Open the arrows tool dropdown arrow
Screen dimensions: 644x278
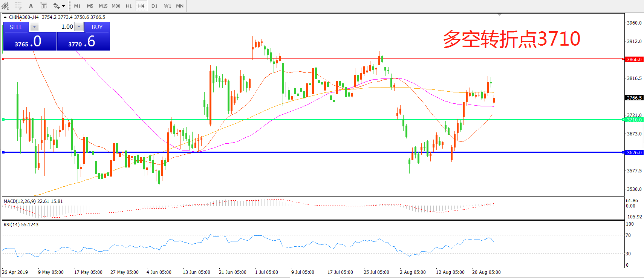[63, 6]
